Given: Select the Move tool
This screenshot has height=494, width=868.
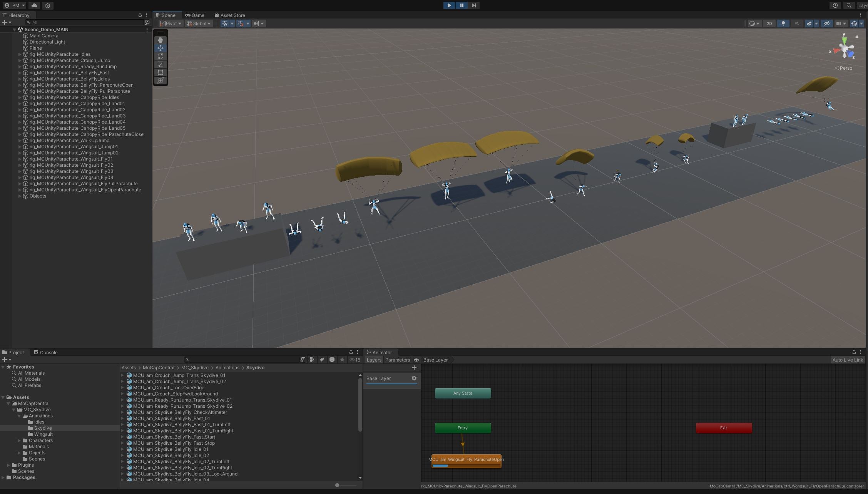Looking at the screenshot, I should click(161, 48).
